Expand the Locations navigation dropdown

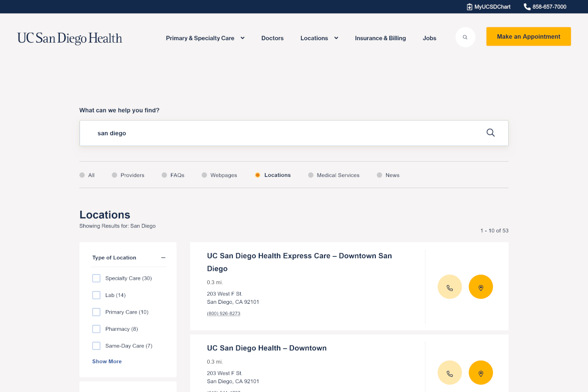[x=319, y=38]
